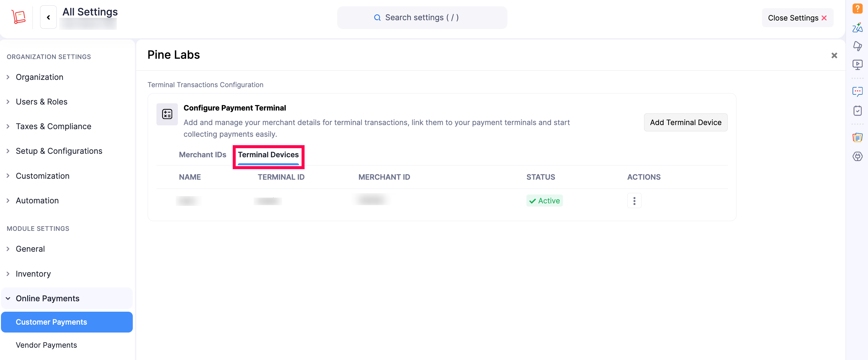
Task: Open the chat bubble icon in right rail
Action: point(857,92)
